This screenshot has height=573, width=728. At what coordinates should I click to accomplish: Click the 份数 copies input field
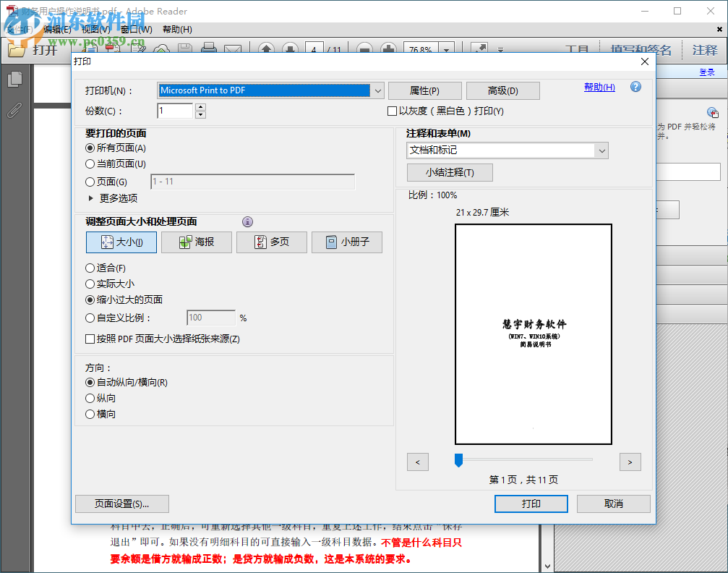pos(174,110)
